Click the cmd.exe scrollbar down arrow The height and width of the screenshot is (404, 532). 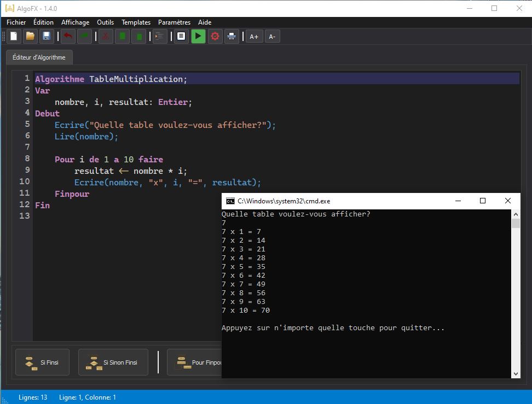[x=516, y=374]
